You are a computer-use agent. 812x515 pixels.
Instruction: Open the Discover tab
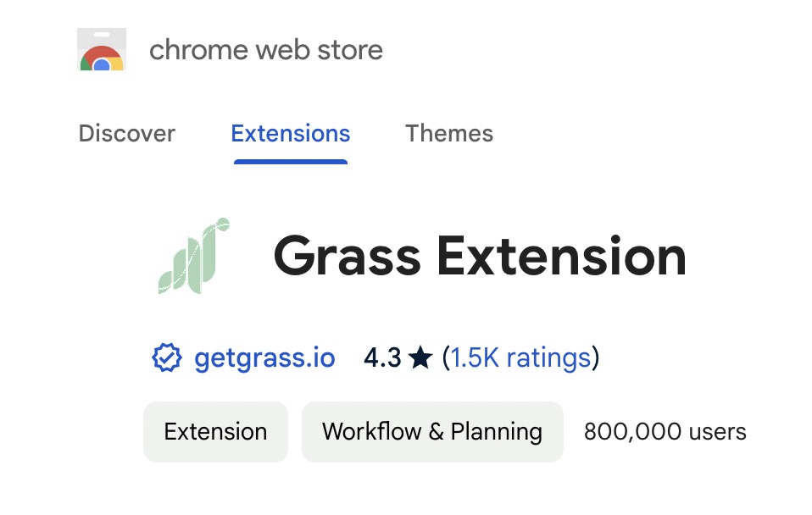tap(126, 134)
